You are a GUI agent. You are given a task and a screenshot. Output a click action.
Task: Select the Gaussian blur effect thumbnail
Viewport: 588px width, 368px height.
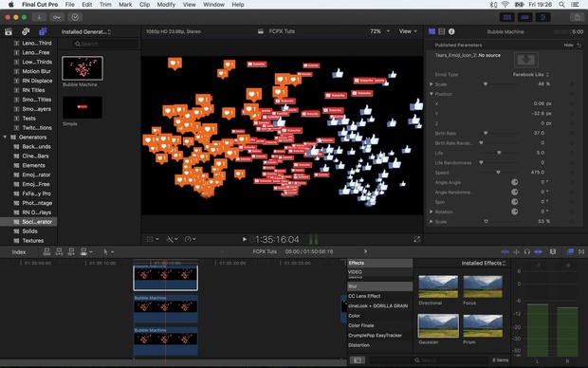click(438, 325)
